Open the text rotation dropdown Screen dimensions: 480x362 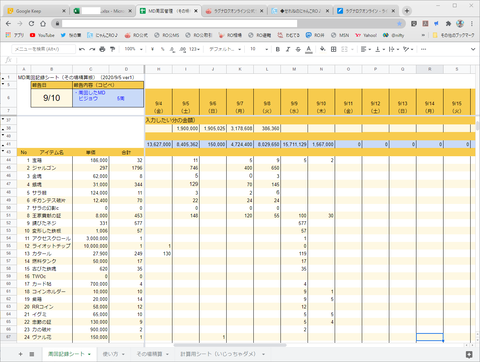click(x=408, y=49)
